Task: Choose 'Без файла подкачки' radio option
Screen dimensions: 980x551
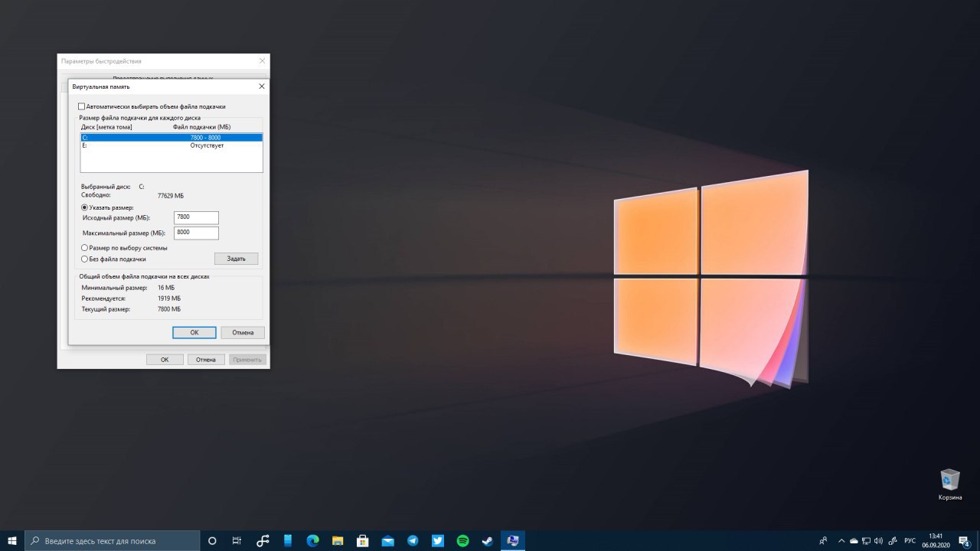Action: (84, 259)
